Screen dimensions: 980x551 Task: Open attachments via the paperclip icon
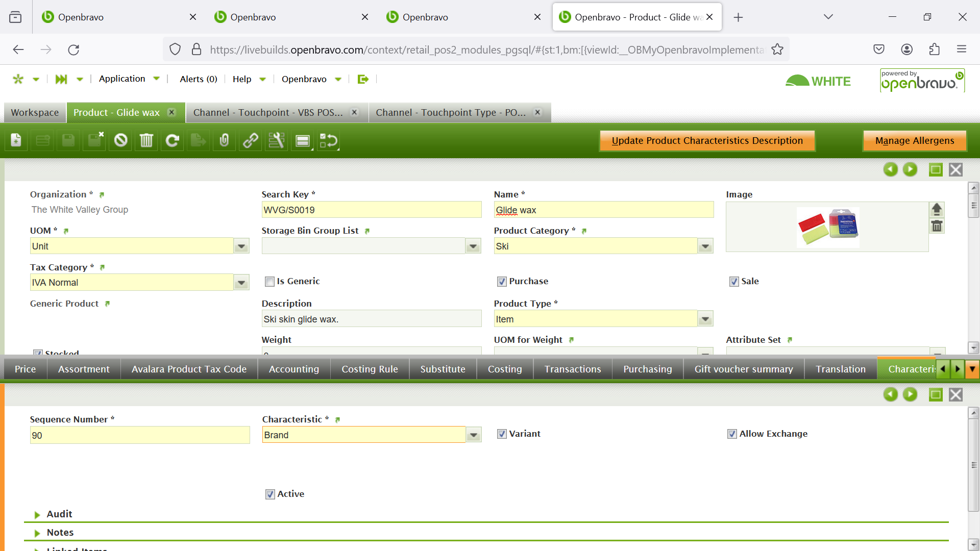(224, 140)
